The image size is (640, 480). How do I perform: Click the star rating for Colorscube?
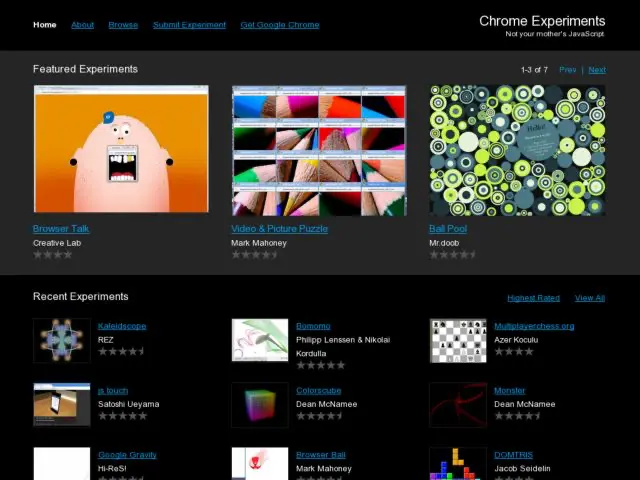coord(320,416)
